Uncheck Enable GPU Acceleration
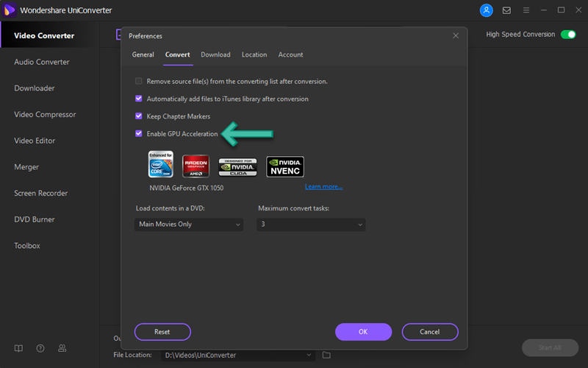Image resolution: width=588 pixels, height=368 pixels. [138, 133]
